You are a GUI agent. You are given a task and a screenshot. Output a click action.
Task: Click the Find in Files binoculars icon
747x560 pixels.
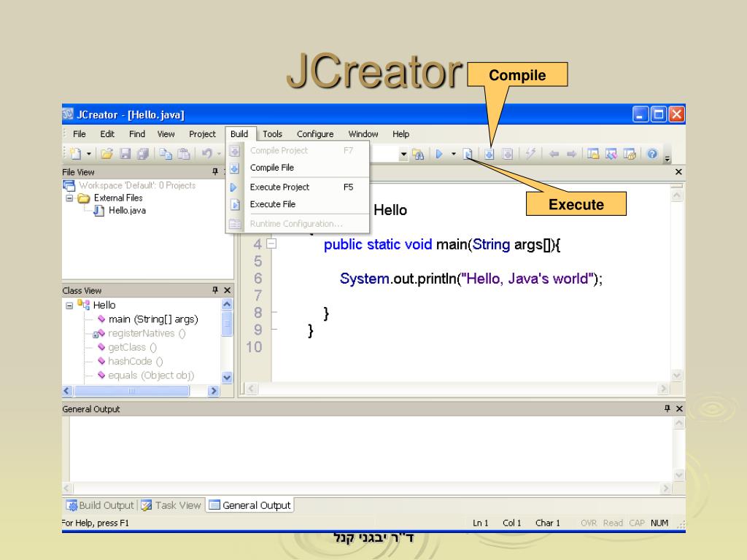point(418,154)
